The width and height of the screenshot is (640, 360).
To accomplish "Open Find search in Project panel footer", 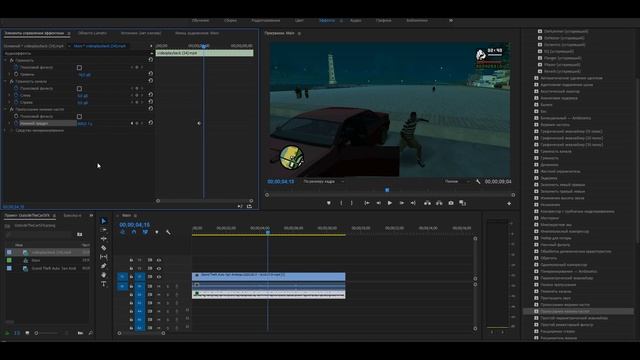I will [90, 333].
